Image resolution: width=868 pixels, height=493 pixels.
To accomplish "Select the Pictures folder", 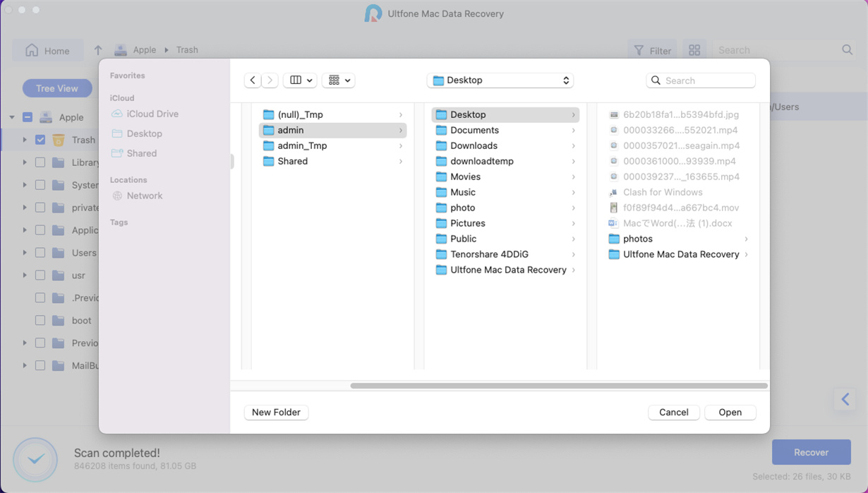I will (x=505, y=223).
